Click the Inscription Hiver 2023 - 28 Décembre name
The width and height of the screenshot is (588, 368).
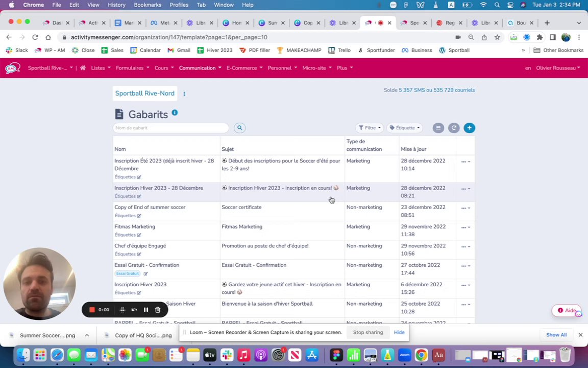click(159, 188)
